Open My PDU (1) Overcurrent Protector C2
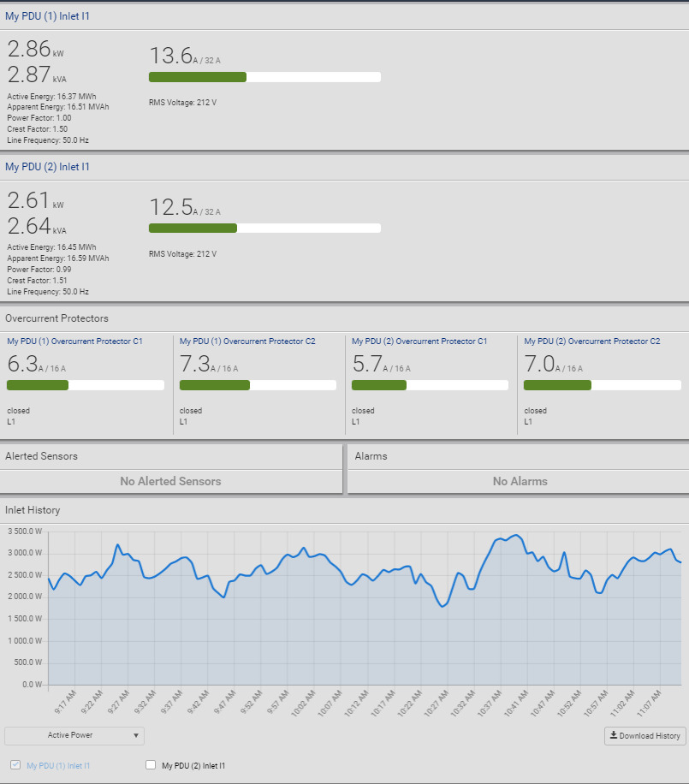The height and width of the screenshot is (784, 689). click(x=247, y=341)
